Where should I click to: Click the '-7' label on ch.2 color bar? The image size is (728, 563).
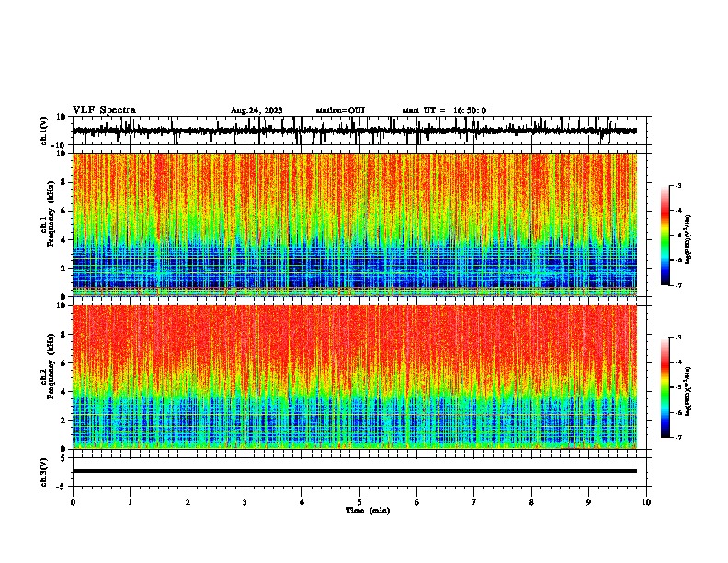(x=678, y=437)
